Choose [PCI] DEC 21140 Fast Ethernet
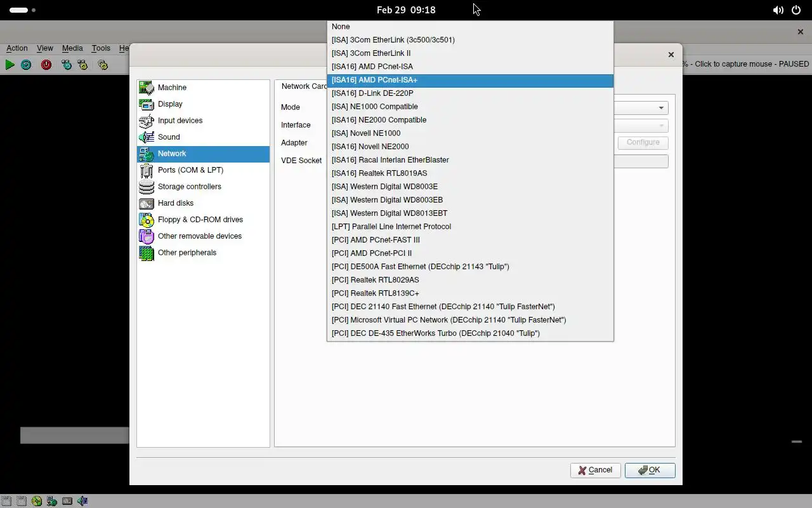Image resolution: width=812 pixels, height=508 pixels. [470, 307]
